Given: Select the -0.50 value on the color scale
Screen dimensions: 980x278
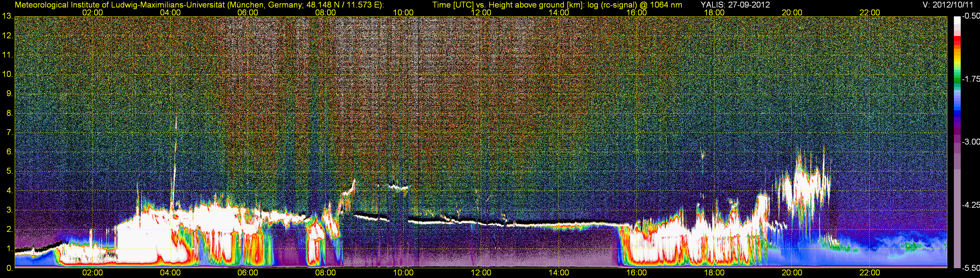Looking at the screenshot, I should pos(971,16).
